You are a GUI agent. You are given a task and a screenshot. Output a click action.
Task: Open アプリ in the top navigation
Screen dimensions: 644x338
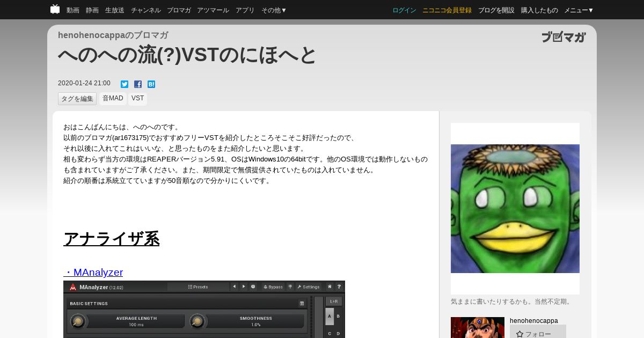coord(245,10)
